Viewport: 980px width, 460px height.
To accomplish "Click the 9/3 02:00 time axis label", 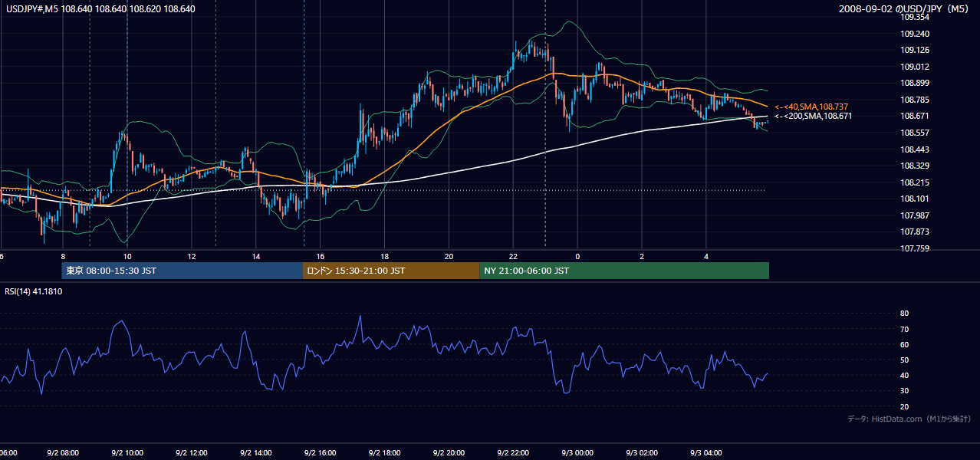I will tap(642, 453).
